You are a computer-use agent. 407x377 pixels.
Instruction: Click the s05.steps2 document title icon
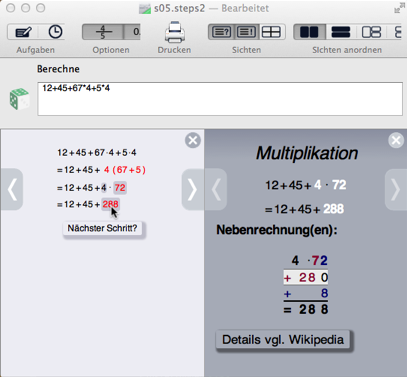(x=145, y=8)
